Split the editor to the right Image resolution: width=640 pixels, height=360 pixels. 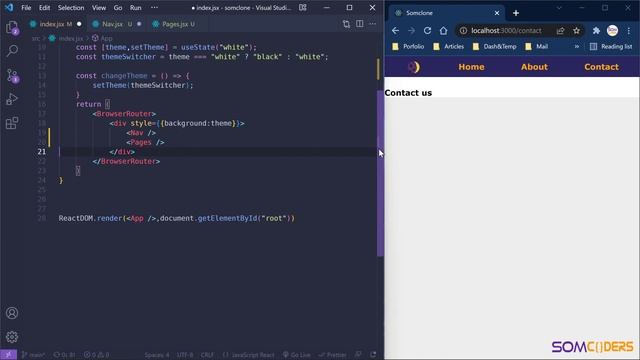pos(360,24)
